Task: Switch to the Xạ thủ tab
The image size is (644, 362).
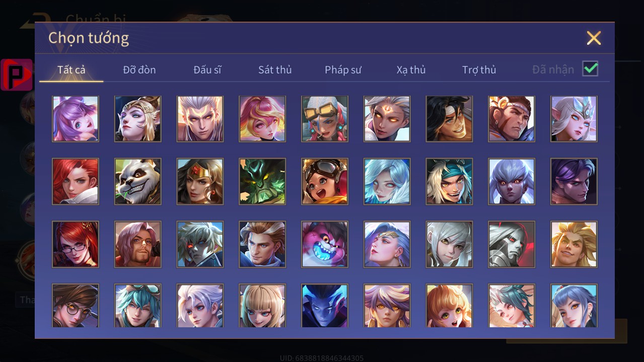Action: coord(411,69)
